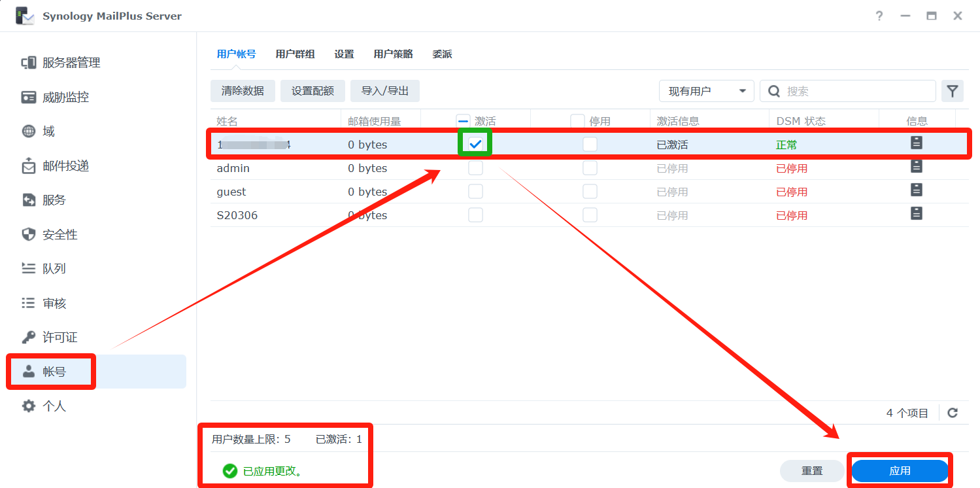
Task: Open 邮件投递 in the sidebar
Action: (x=65, y=166)
